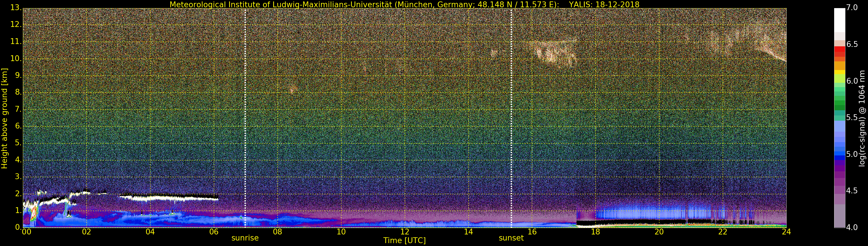
Task: Click the small cloud spot near 08:30 UTC at 8 km
Action: [293, 89]
